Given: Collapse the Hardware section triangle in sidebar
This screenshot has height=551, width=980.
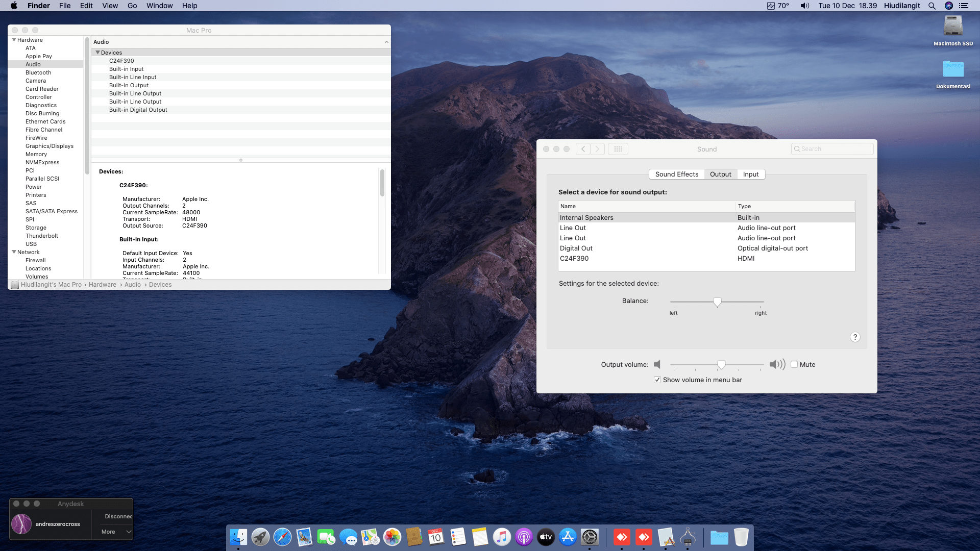Looking at the screenshot, I should [14, 40].
